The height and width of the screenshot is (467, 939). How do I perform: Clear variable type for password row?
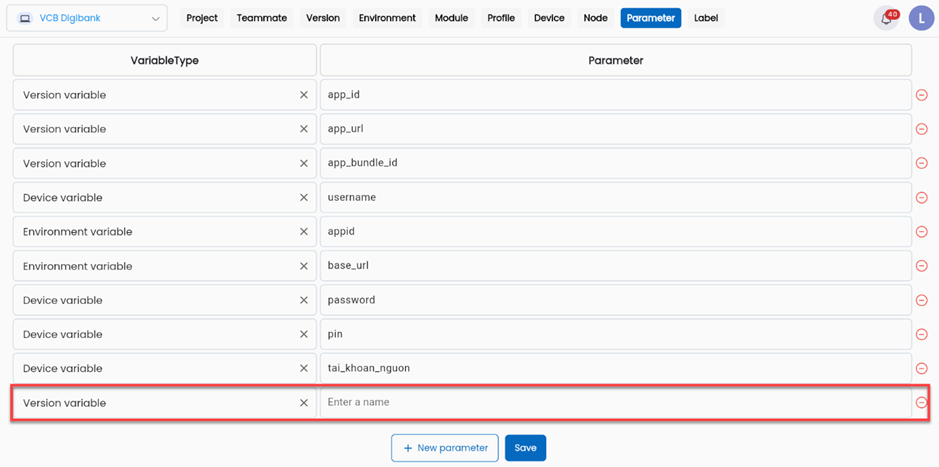click(304, 300)
